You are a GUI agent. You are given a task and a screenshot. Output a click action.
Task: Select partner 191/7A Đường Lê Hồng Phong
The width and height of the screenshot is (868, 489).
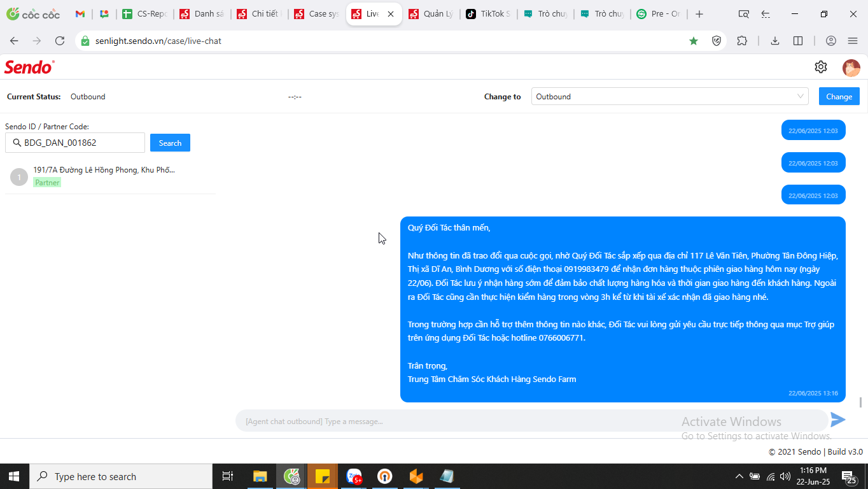110,176
